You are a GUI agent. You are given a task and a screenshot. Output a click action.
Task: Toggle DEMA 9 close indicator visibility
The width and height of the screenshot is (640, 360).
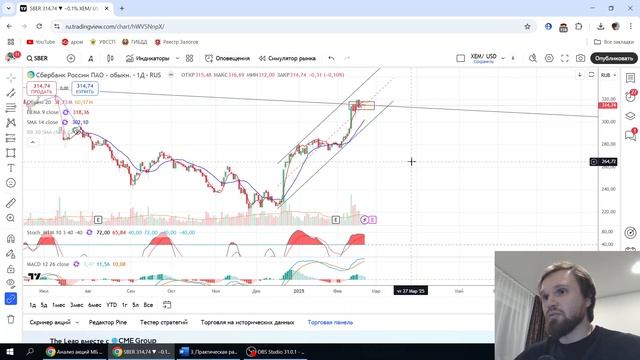(66, 112)
